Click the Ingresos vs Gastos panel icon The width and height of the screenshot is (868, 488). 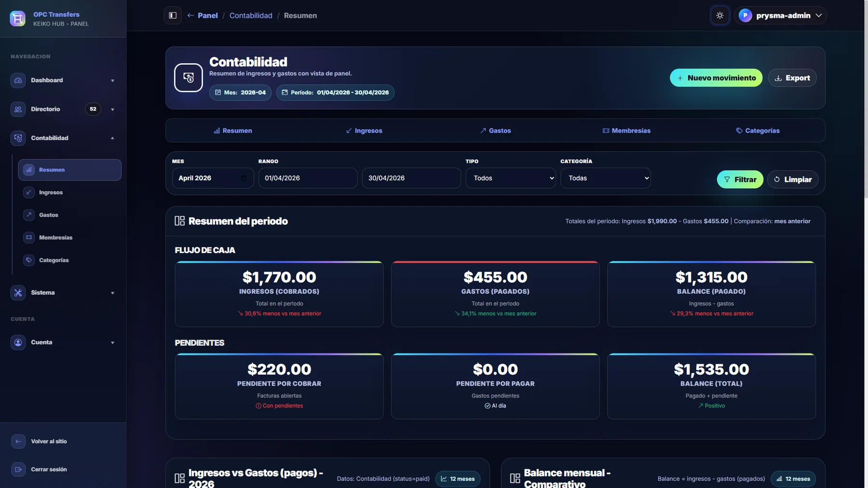coord(179,478)
